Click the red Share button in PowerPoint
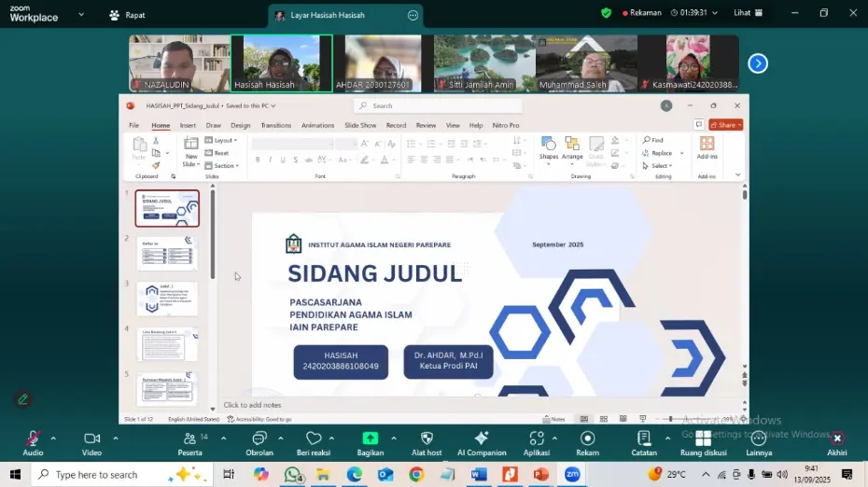The image size is (868, 487). click(x=726, y=125)
